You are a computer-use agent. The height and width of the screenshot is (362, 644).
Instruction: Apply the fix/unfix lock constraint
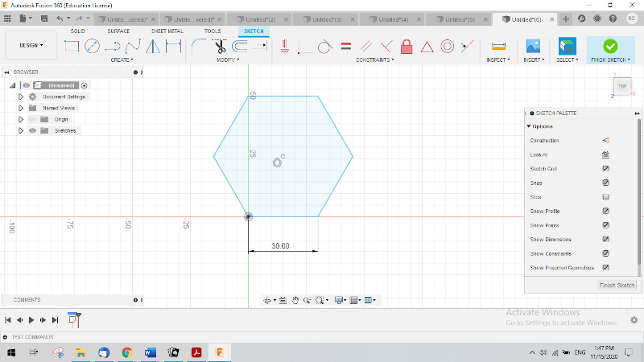click(407, 47)
